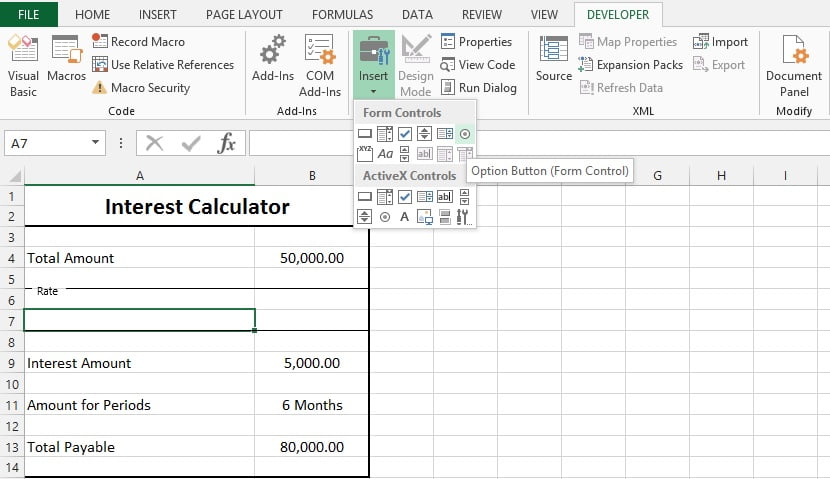830x479 pixels.
Task: Switch to the VIEW tab
Action: coord(544,14)
